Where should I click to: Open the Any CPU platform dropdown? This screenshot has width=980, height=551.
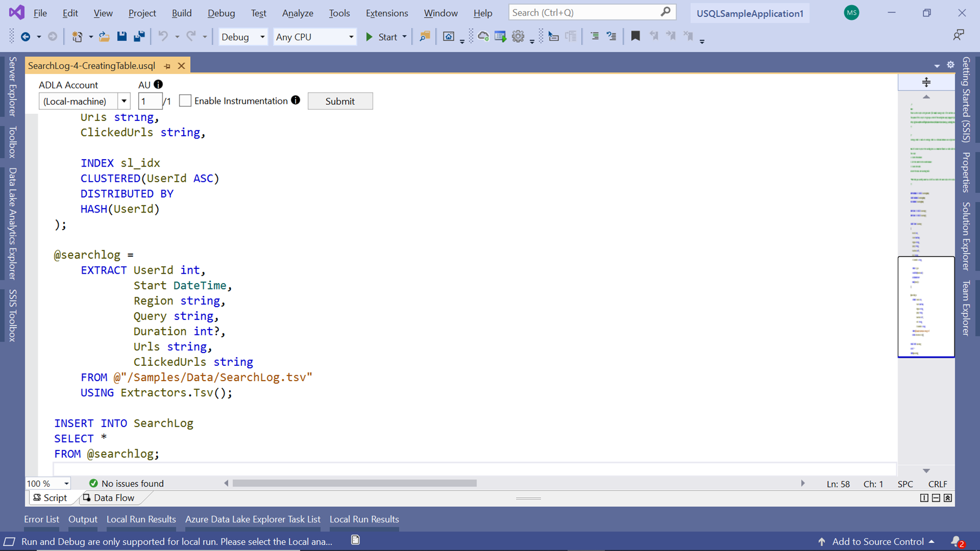[x=351, y=37]
